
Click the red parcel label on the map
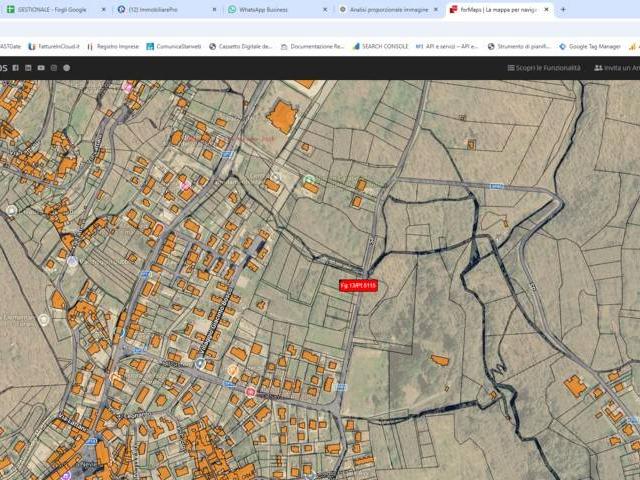(358, 286)
